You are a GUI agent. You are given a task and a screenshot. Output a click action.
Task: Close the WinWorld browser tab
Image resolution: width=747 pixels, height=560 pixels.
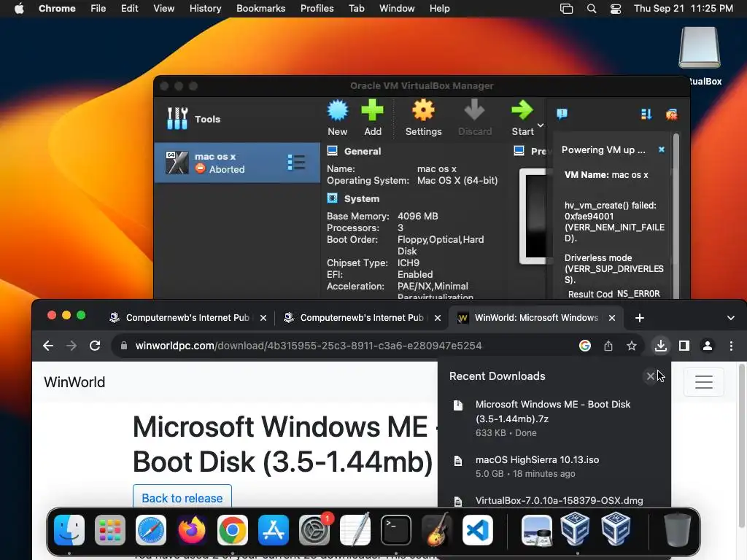[x=612, y=318]
